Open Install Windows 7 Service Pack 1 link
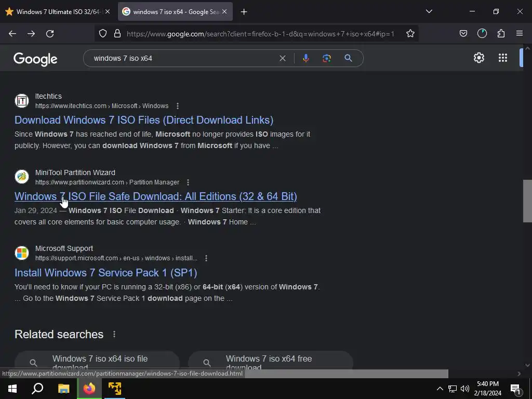This screenshot has height=399, width=532. click(x=106, y=273)
